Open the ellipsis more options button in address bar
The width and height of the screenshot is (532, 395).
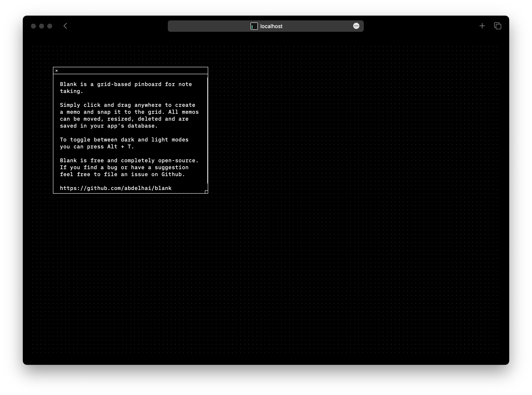356,26
